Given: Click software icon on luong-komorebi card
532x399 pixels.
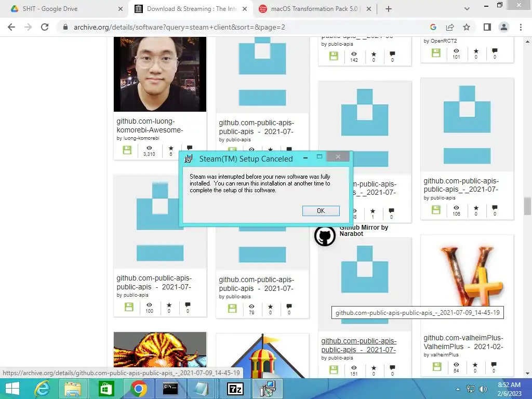Looking at the screenshot, I should tap(127, 150).
